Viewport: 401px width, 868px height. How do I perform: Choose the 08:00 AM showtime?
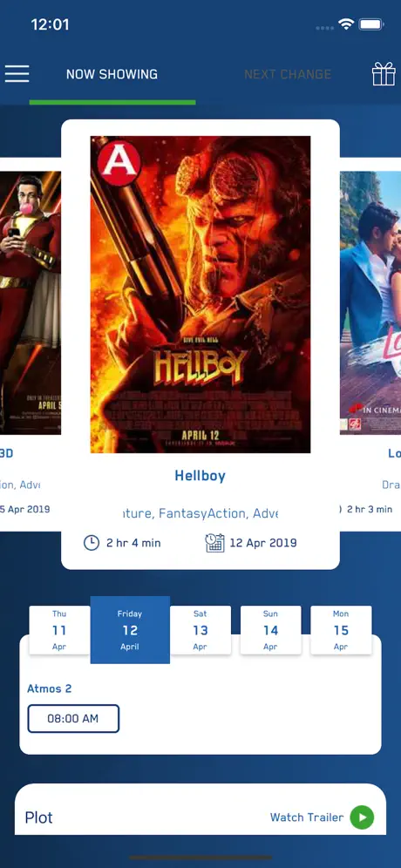[73, 718]
